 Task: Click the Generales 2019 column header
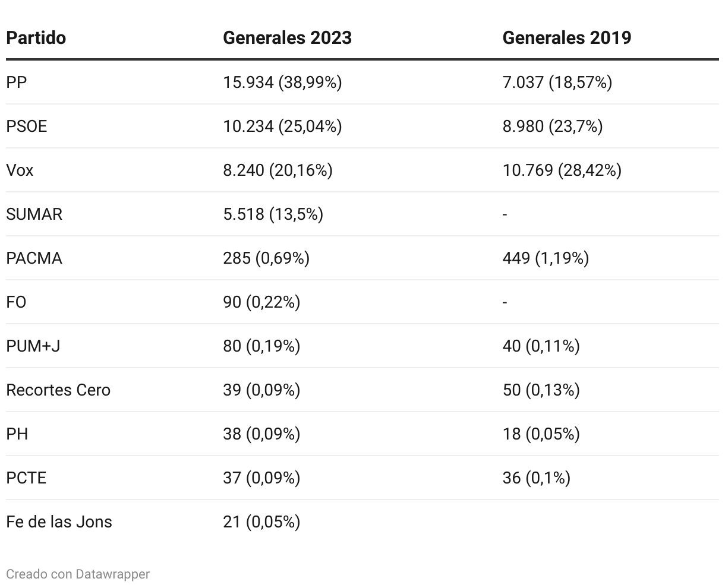[x=566, y=38]
